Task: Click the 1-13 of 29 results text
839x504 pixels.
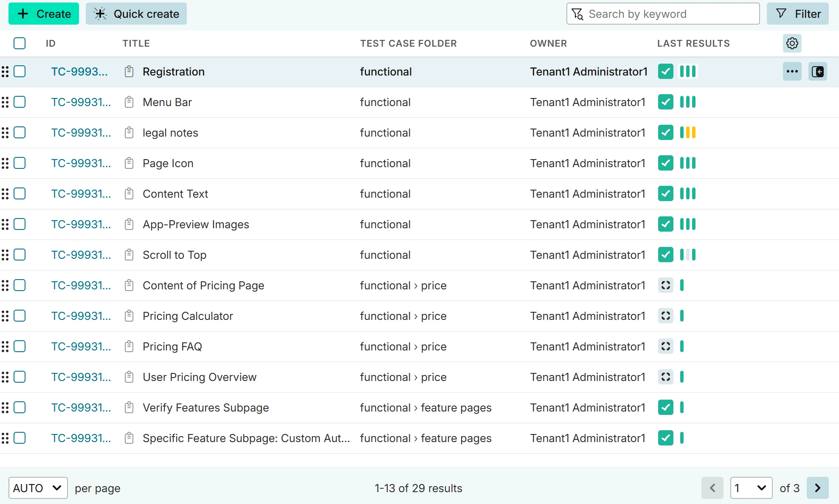Action: point(418,488)
